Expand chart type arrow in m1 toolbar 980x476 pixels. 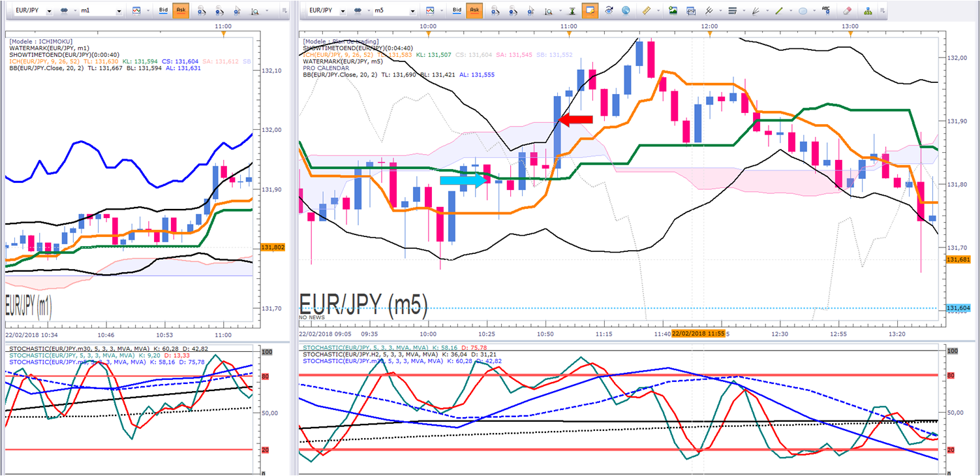(x=147, y=11)
